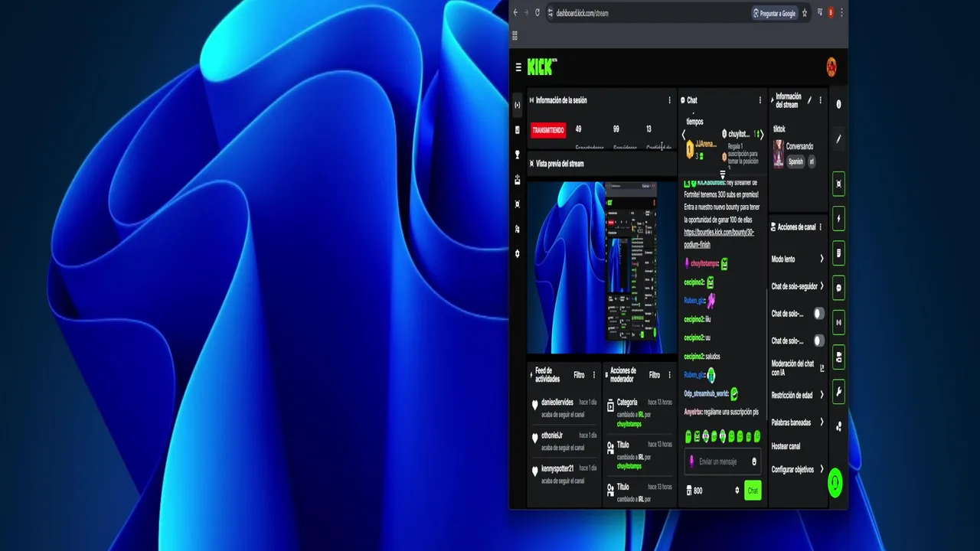Collapse the chat leaderboard with the handle icon

tap(722, 175)
